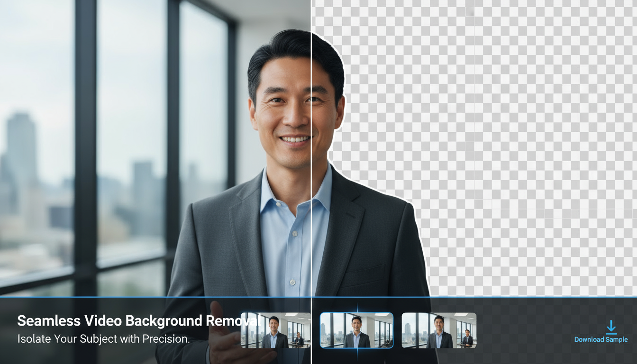Select the Seamless Video Background Removal heading
The width and height of the screenshot is (637, 364).
[138, 321]
